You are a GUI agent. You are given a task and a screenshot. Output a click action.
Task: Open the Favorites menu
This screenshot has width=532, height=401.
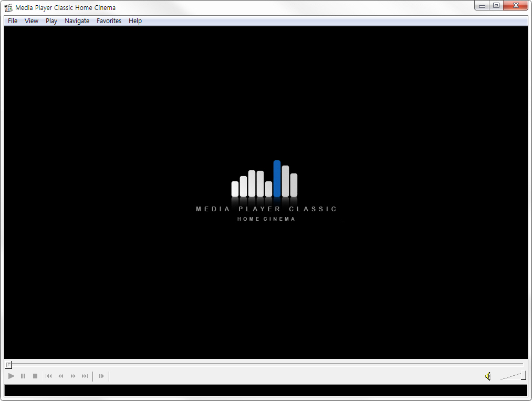coord(109,20)
